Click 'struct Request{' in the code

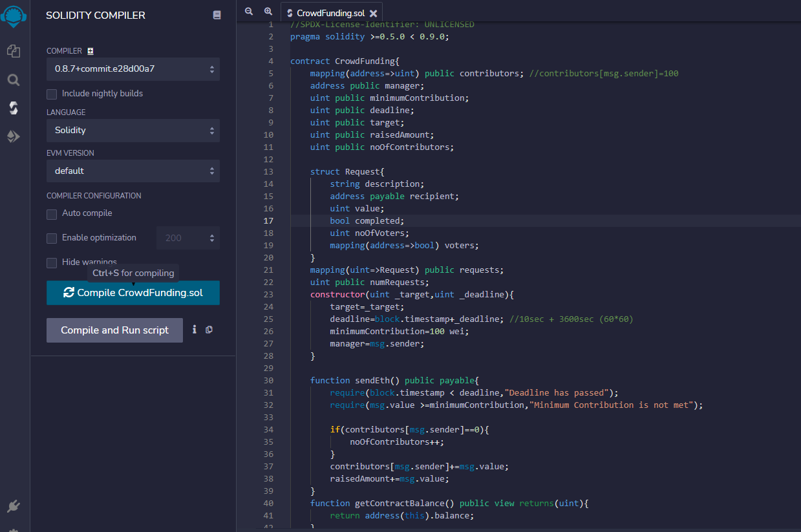[x=347, y=171]
